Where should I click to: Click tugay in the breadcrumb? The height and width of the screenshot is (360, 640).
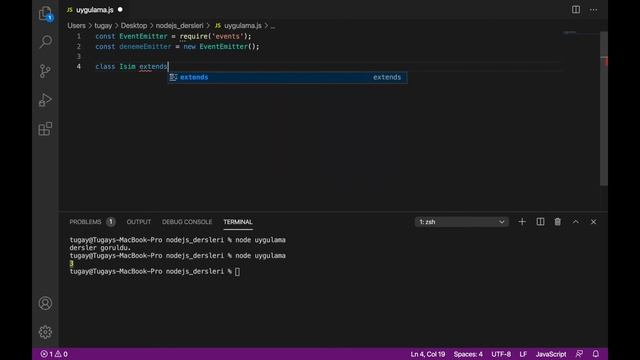tap(103, 26)
